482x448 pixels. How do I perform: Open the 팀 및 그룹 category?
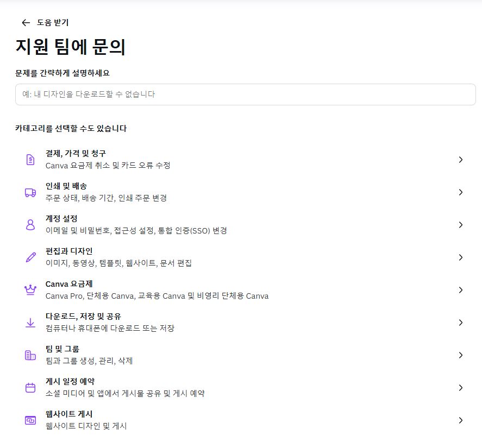[x=239, y=354]
